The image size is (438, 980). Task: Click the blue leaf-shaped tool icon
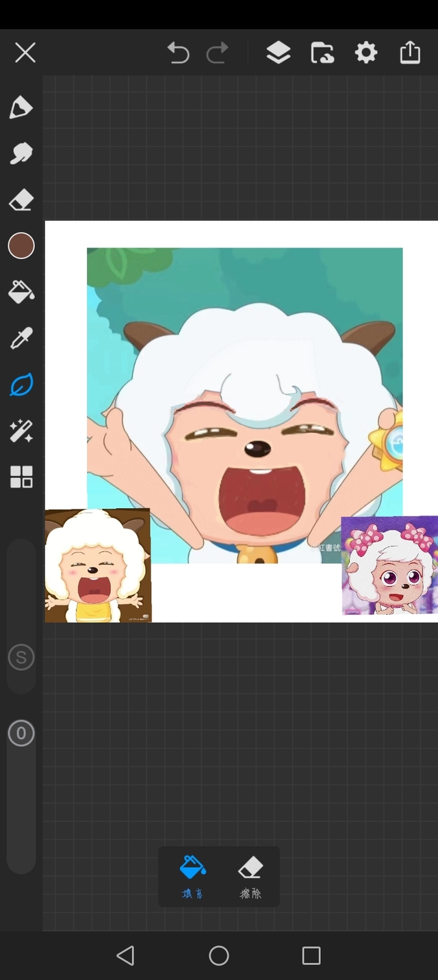(x=21, y=385)
